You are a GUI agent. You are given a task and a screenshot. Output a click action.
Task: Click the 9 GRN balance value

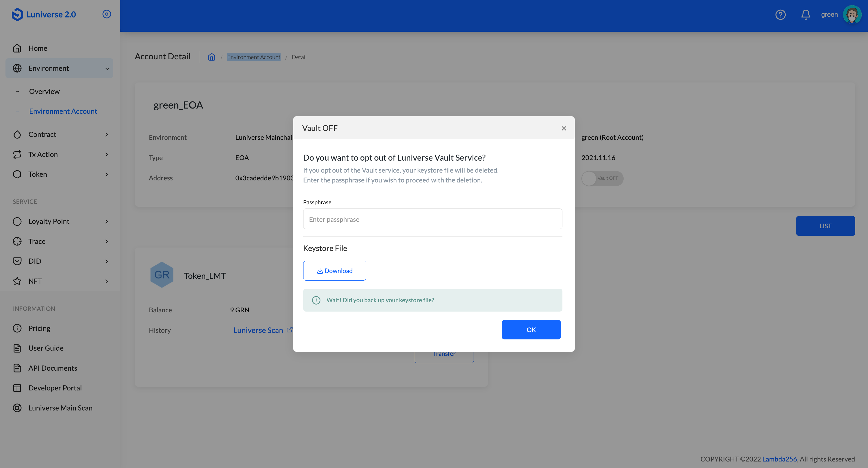(240, 309)
